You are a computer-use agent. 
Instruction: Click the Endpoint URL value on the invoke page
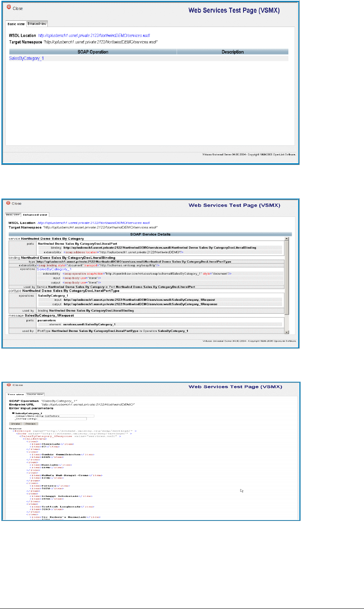click(x=88, y=404)
